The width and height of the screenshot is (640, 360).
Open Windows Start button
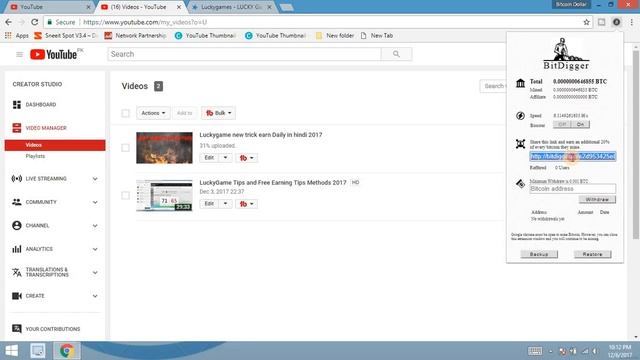[12, 351]
